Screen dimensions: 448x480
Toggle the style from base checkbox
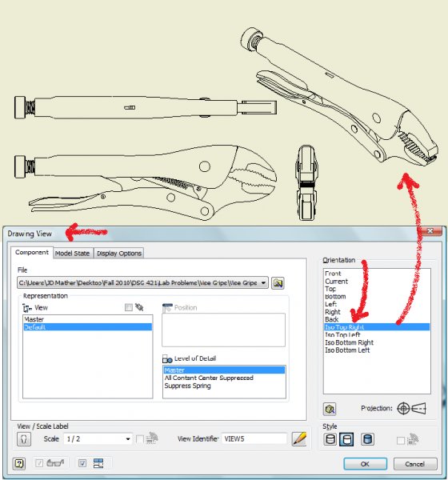(400, 441)
